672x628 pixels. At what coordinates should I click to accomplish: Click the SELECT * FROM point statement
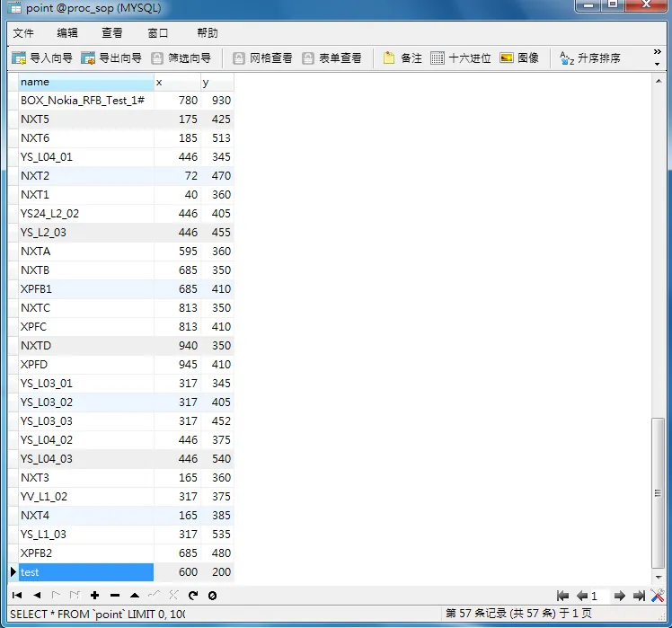[98, 615]
